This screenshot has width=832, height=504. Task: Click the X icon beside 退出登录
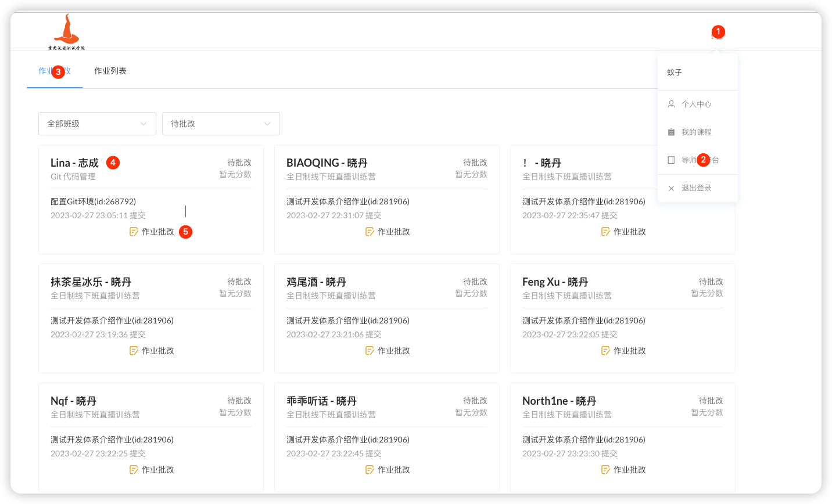(671, 188)
